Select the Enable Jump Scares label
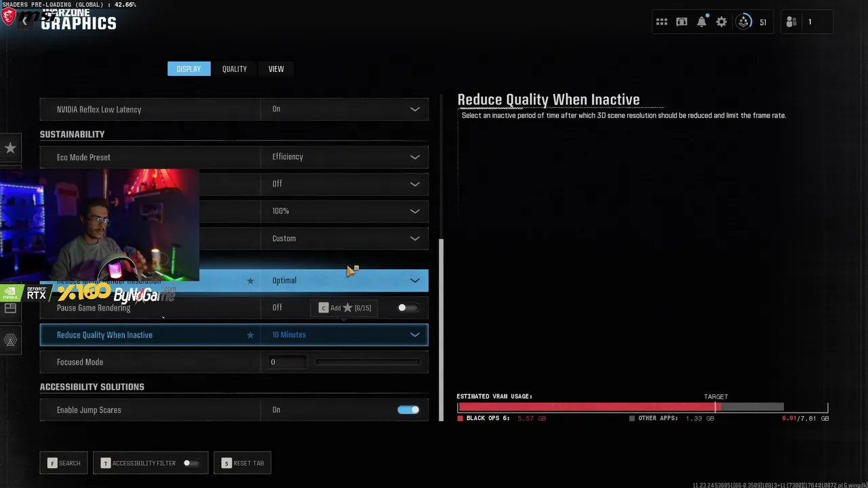This screenshot has height=488, width=868. pos(89,410)
